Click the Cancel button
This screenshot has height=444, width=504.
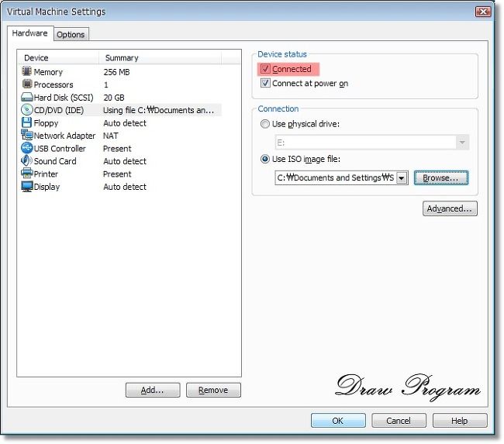pos(399,421)
